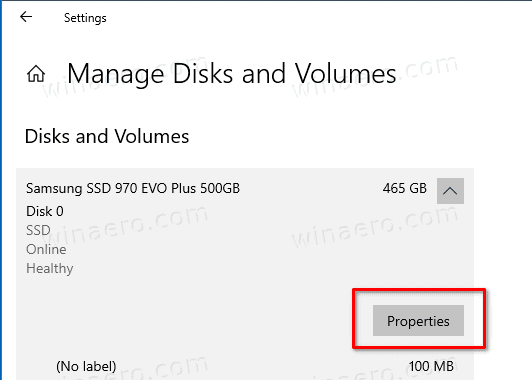The image size is (532, 380).
Task: Select the Samsung SSD 970 EVO Plus 500GB disk
Action: point(133,188)
